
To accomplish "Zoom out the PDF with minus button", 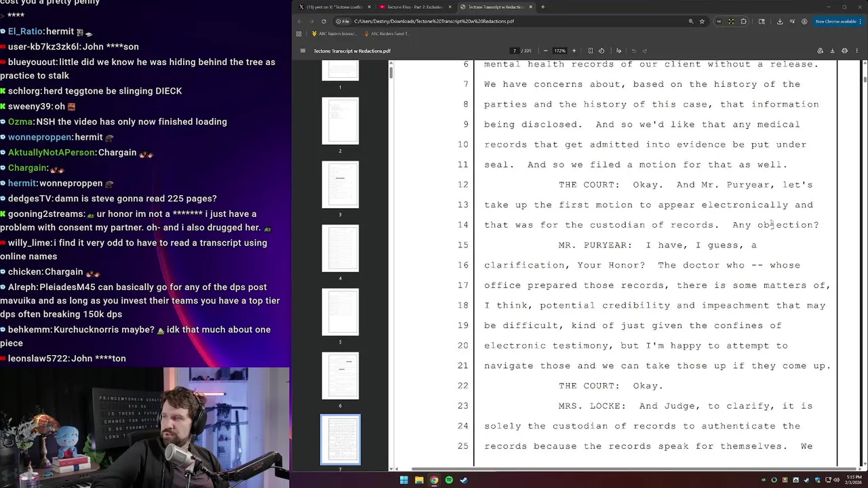I will click(545, 51).
